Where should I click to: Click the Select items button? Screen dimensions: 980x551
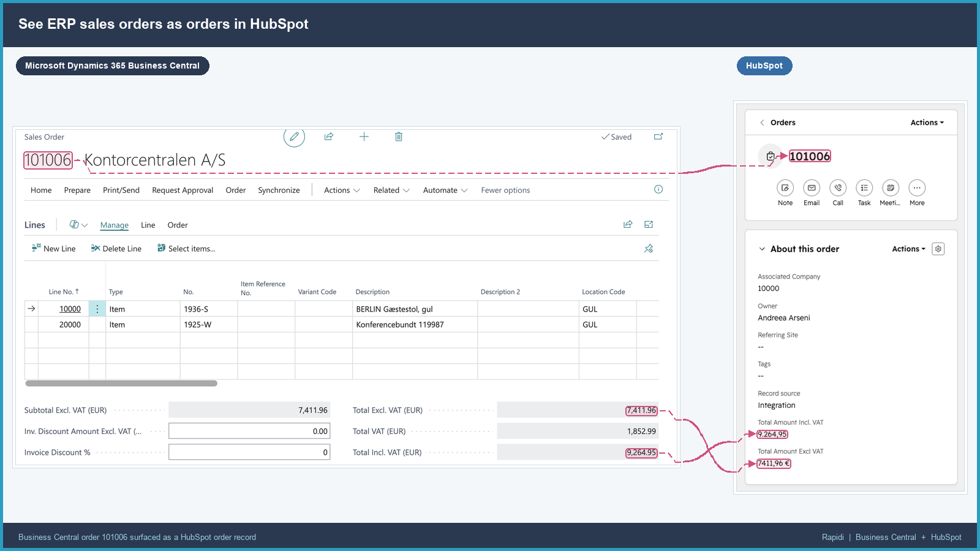(186, 249)
